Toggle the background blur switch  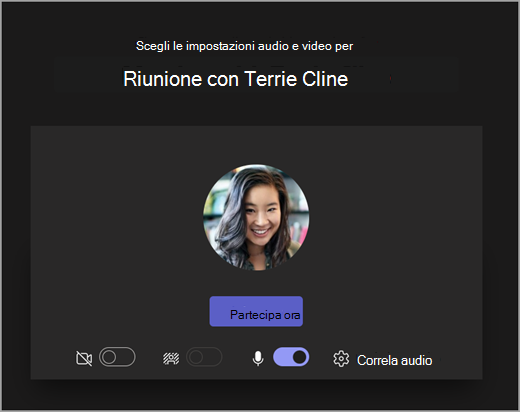pos(204,357)
